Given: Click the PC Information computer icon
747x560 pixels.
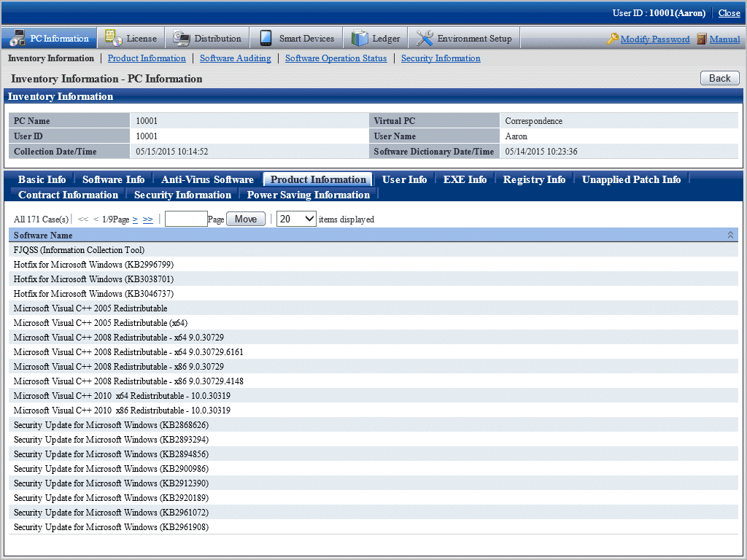Looking at the screenshot, I should point(18,38).
